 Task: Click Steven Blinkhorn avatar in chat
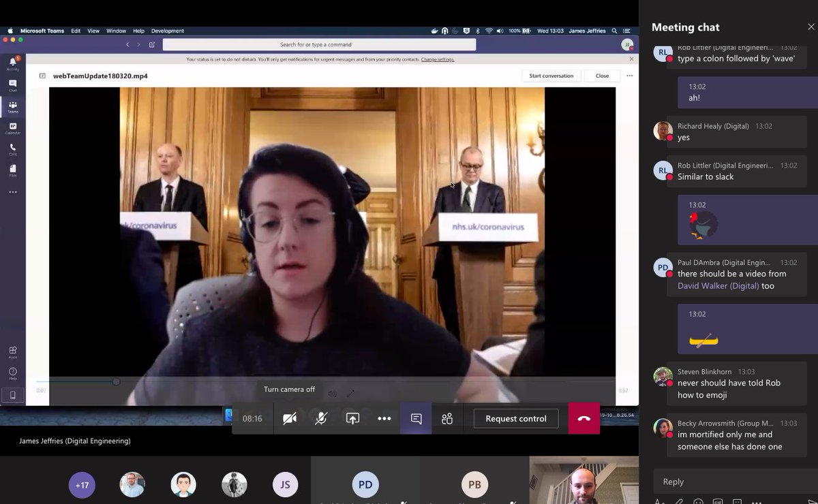(x=663, y=377)
